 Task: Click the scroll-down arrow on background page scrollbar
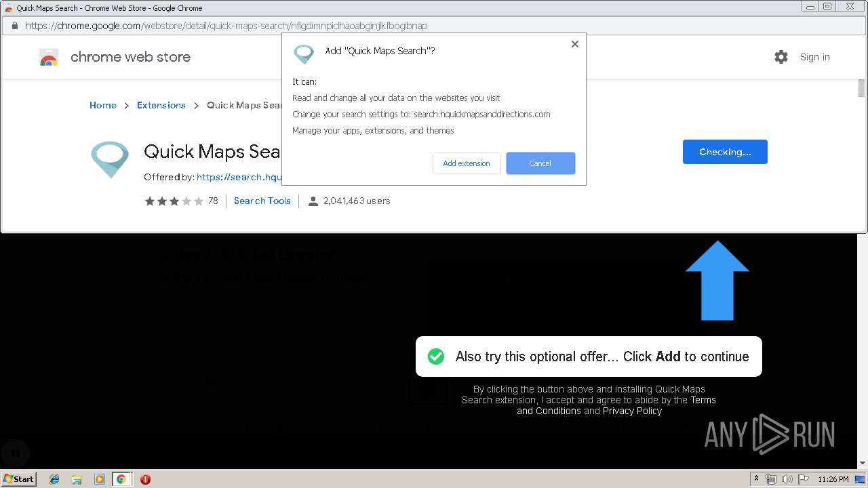coord(863,464)
